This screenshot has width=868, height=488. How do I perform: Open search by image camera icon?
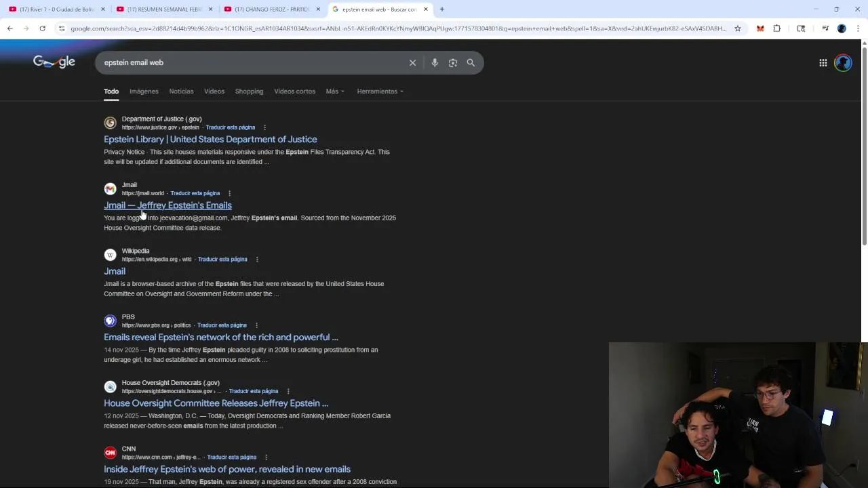tap(453, 62)
